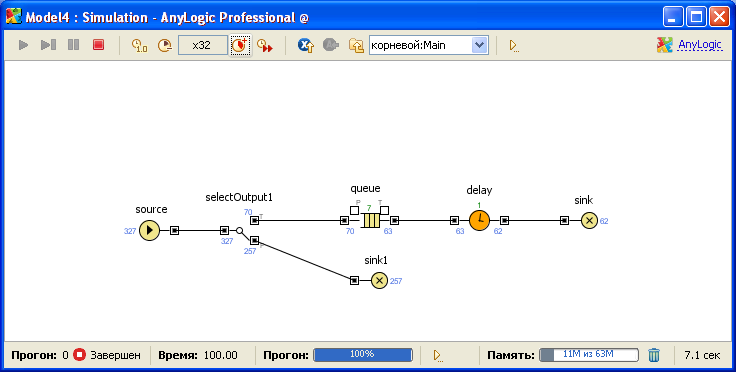Click the Run simulation play button
Image resolution: width=736 pixels, height=372 pixels.
(x=23, y=45)
